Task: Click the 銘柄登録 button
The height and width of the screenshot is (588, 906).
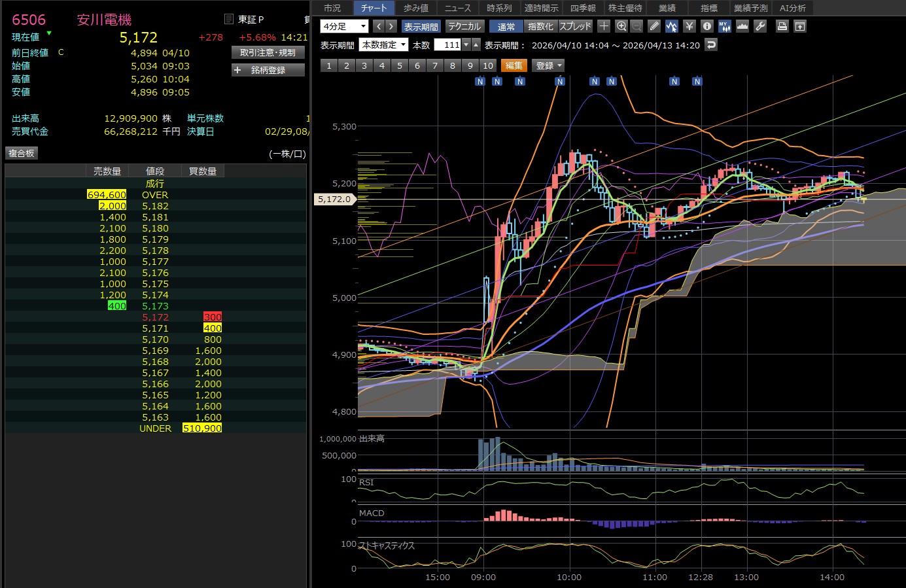Action: (x=268, y=70)
